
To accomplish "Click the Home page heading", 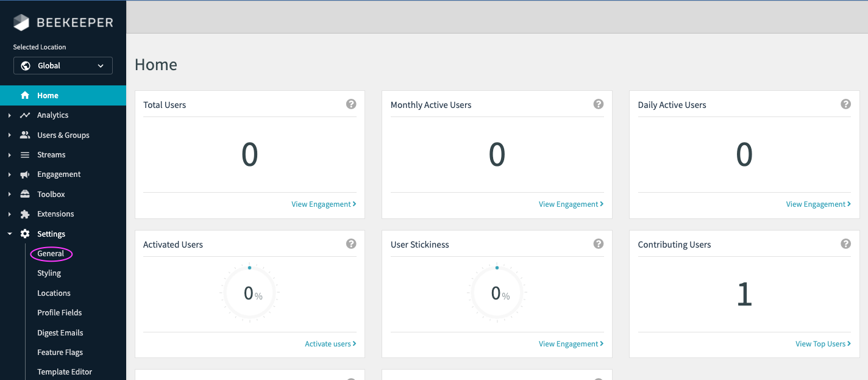I will point(156,65).
